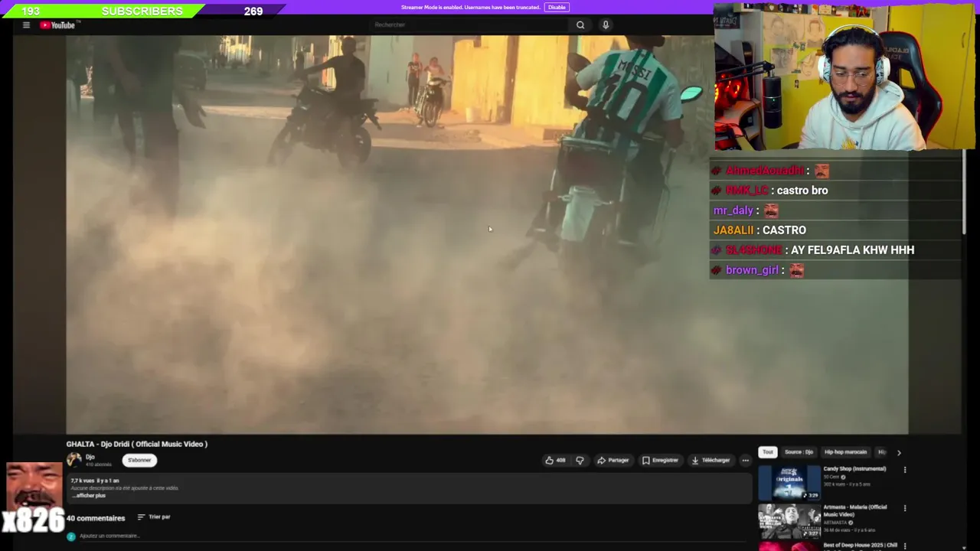Dislike the video with thumbs-down icon
Screen dimensions: 980x551
tap(580, 460)
